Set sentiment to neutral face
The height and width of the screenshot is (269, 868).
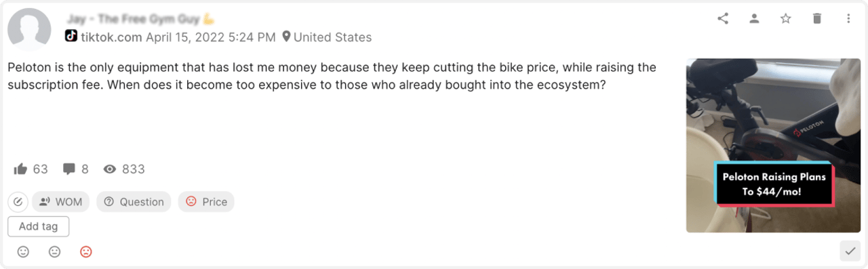click(x=54, y=251)
